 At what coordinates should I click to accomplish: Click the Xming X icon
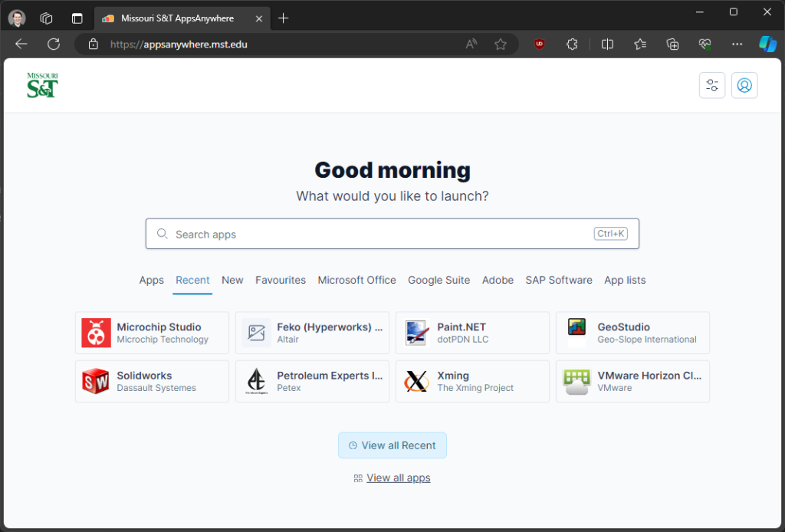(416, 381)
